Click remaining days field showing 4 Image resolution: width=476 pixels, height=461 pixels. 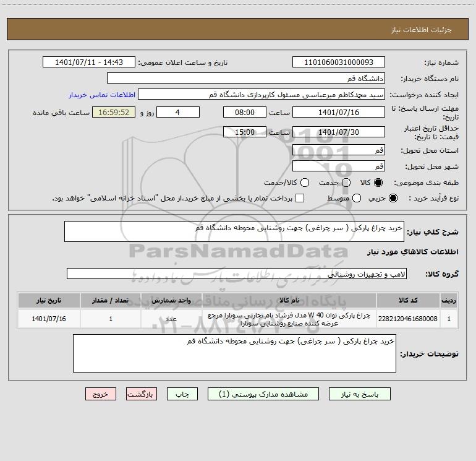(x=178, y=113)
